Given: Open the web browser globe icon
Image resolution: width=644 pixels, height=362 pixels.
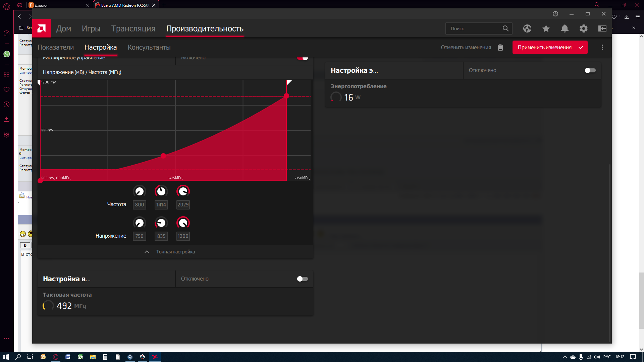Looking at the screenshot, I should pos(527,28).
